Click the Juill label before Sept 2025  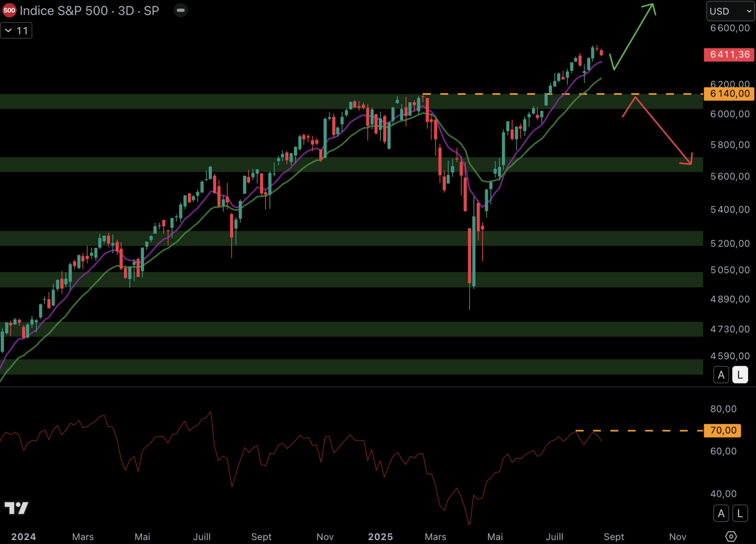(x=555, y=537)
